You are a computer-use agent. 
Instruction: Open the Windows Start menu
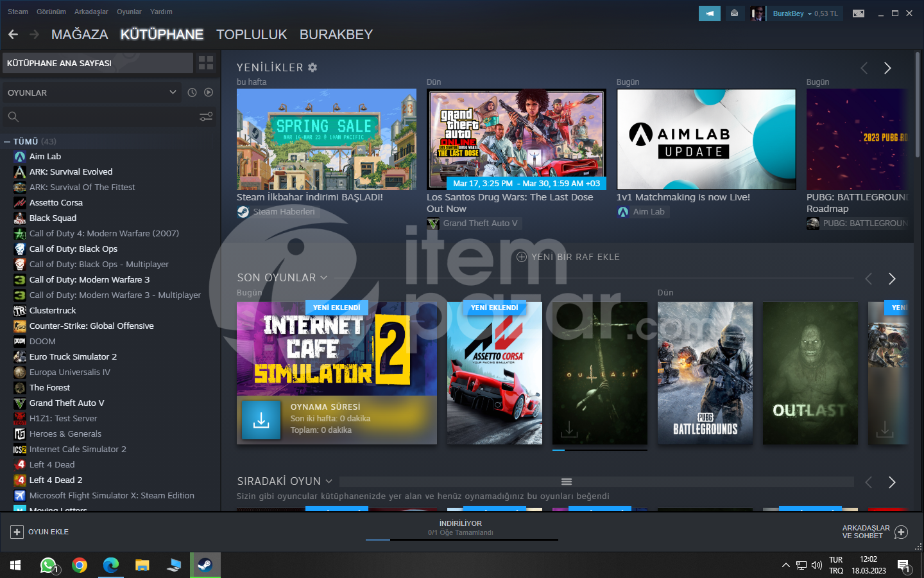click(x=15, y=565)
